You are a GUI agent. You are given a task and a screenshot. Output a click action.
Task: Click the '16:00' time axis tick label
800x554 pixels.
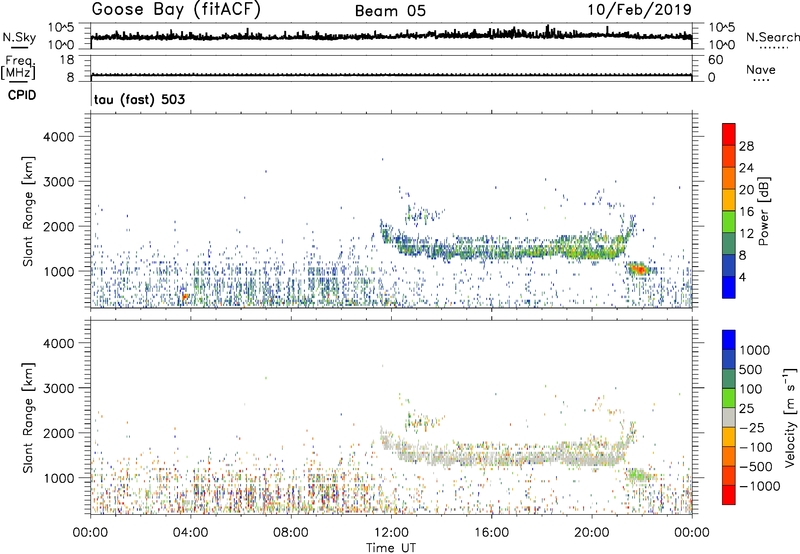point(491,533)
